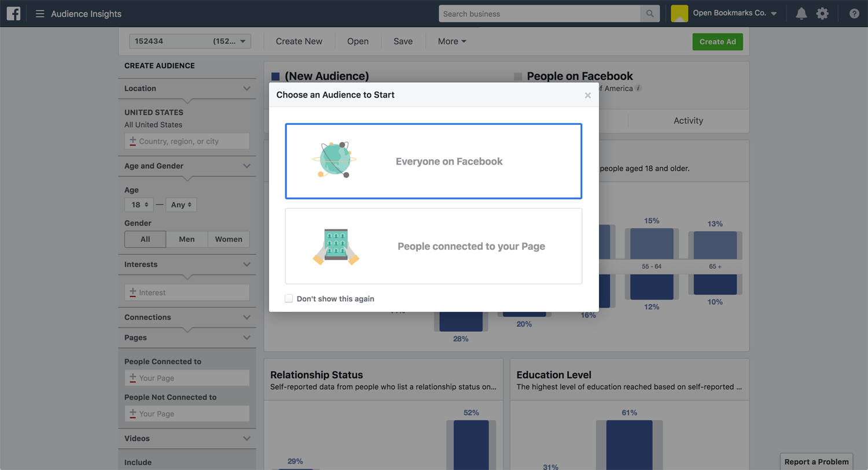Collapse the Pages section

coord(247,338)
